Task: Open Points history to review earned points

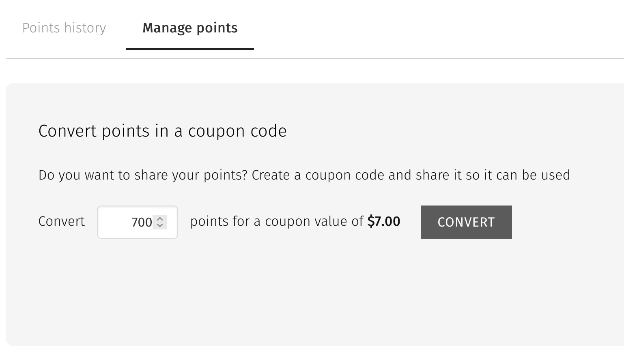Action: click(64, 28)
